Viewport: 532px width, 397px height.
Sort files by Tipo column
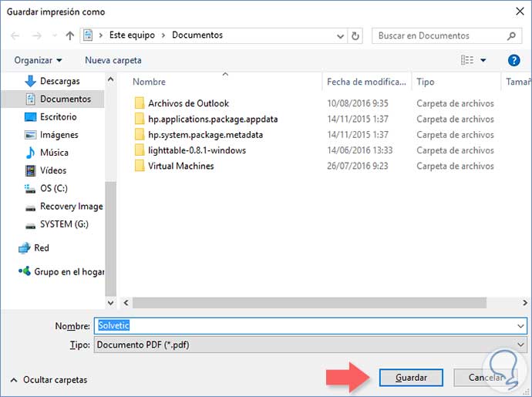[x=426, y=82]
